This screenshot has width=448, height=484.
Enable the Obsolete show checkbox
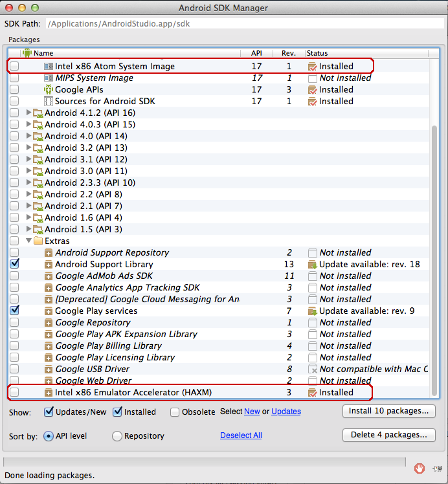[x=175, y=412]
